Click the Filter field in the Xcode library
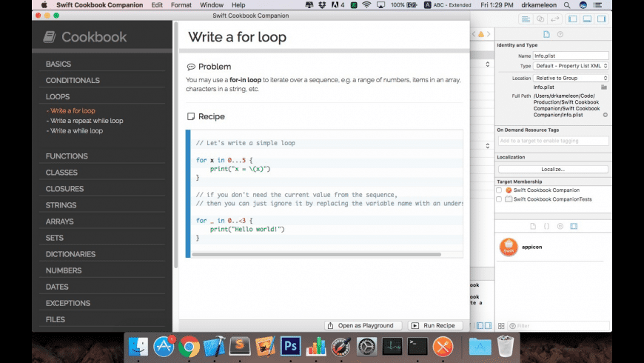 point(559,326)
